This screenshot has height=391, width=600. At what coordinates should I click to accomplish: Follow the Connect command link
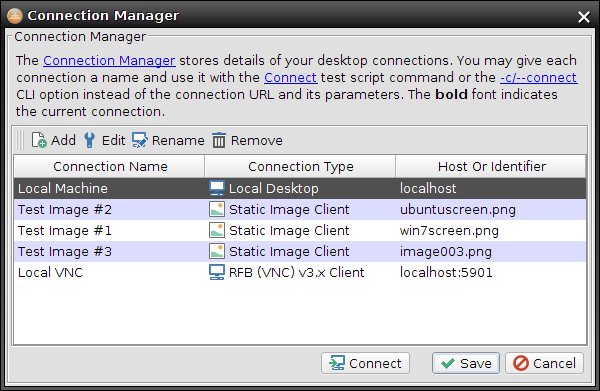(290, 78)
